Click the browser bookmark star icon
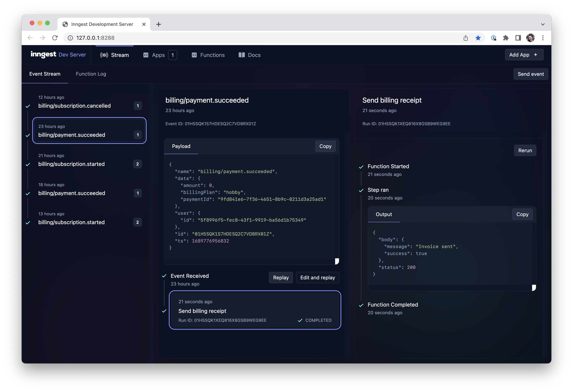The width and height of the screenshot is (573, 392). (478, 38)
